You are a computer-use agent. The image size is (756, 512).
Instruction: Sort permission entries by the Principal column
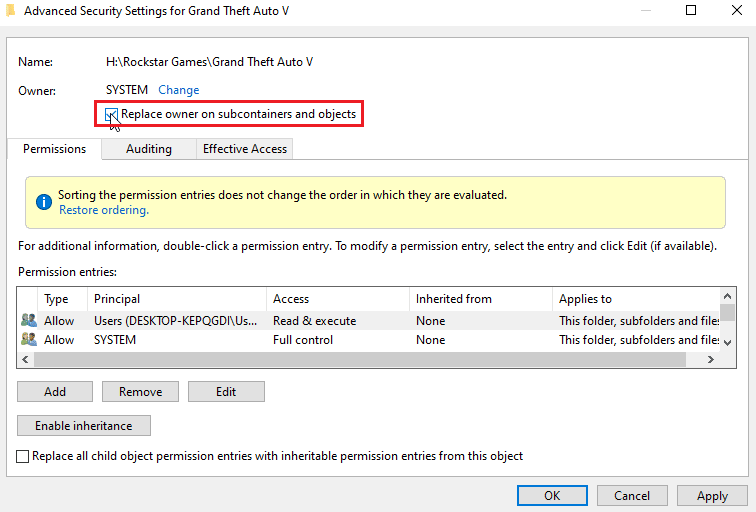click(x=117, y=299)
